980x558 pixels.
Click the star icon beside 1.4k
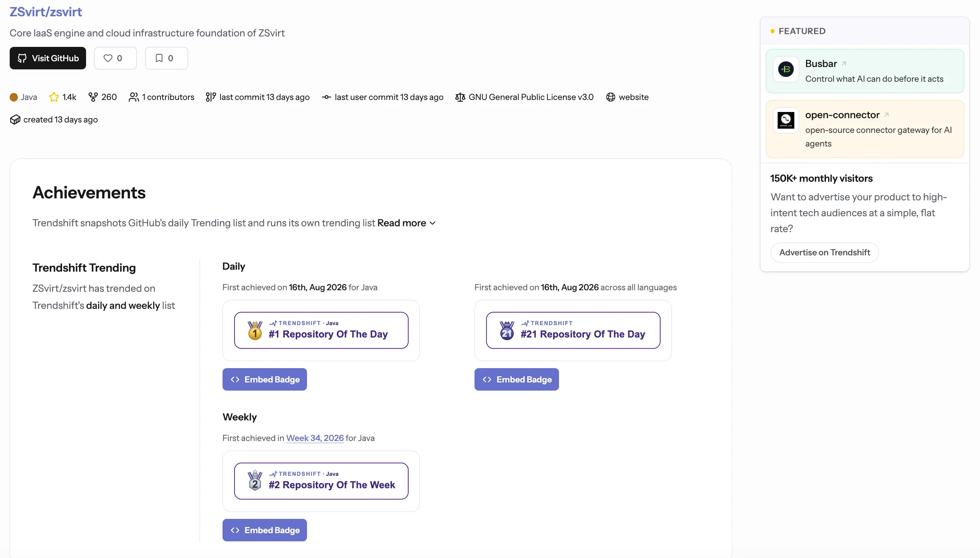[x=54, y=97]
